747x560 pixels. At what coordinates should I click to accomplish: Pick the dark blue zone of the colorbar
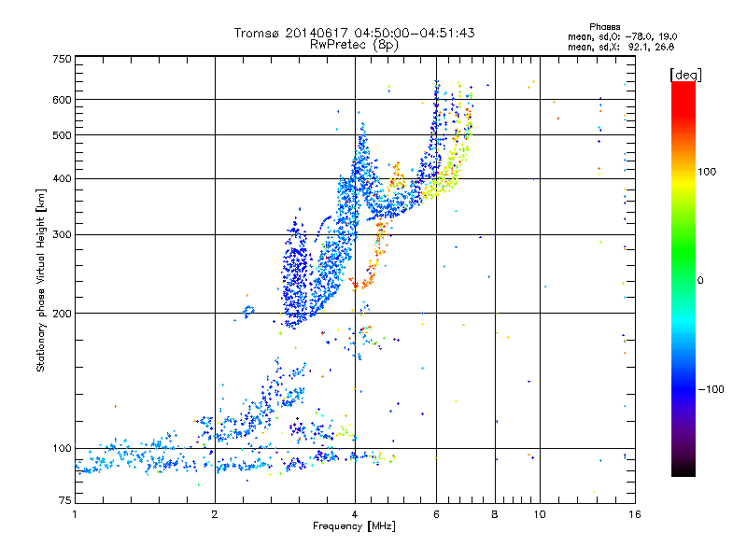(x=684, y=388)
